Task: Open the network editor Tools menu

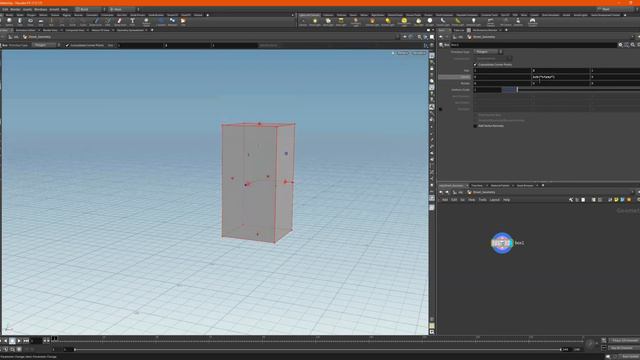Action: coord(482,200)
